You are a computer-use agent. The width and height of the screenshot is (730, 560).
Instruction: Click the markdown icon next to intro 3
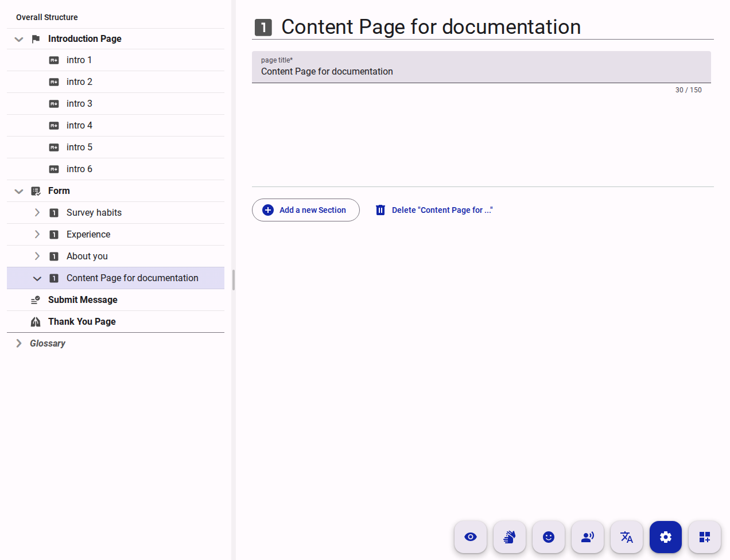[x=54, y=104]
